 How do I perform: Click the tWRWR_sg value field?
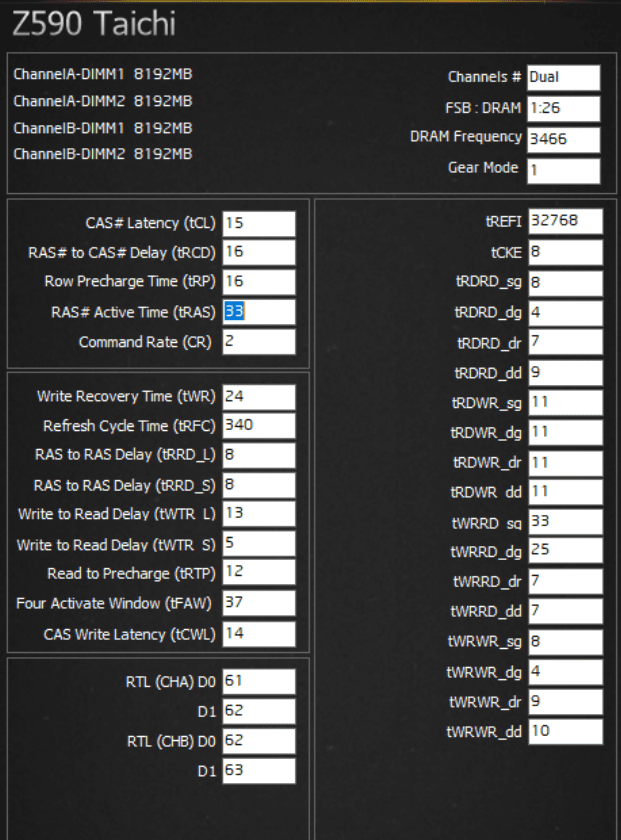point(566,642)
